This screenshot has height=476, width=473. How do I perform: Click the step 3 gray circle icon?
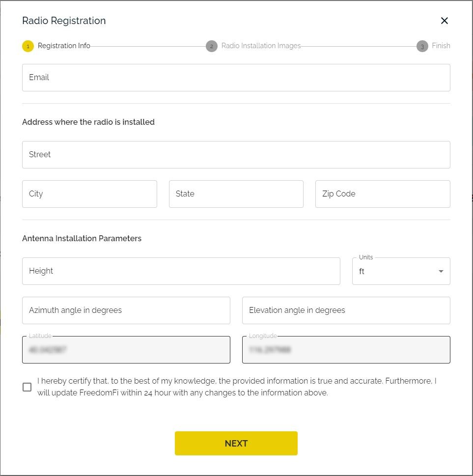tap(422, 46)
